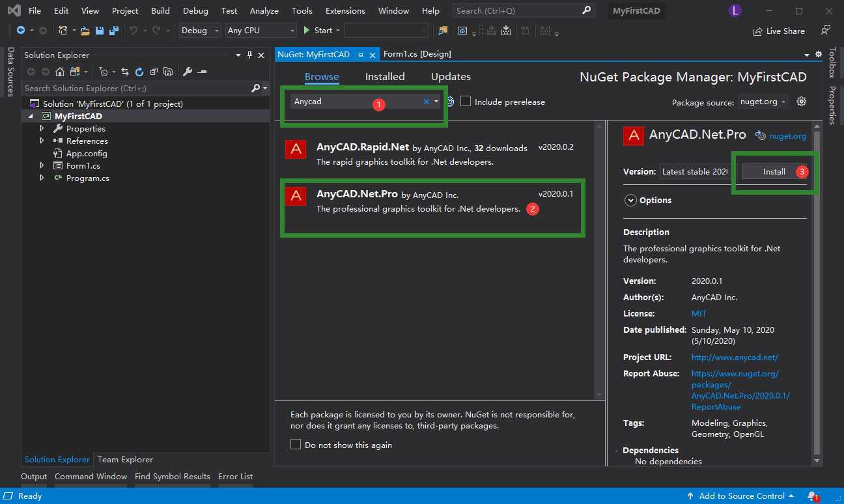Expand the Program.cs tree node
Screen dimensions: 844x504
(x=42, y=178)
